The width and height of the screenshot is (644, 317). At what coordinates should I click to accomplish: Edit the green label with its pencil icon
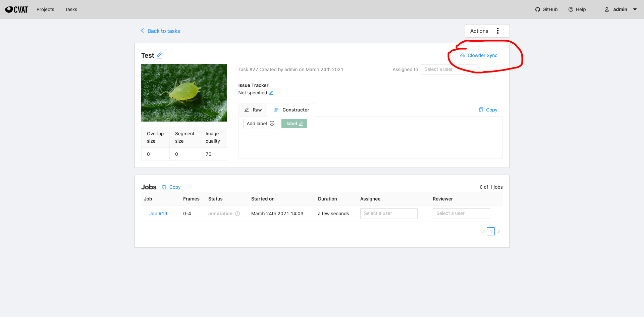pyautogui.click(x=300, y=124)
